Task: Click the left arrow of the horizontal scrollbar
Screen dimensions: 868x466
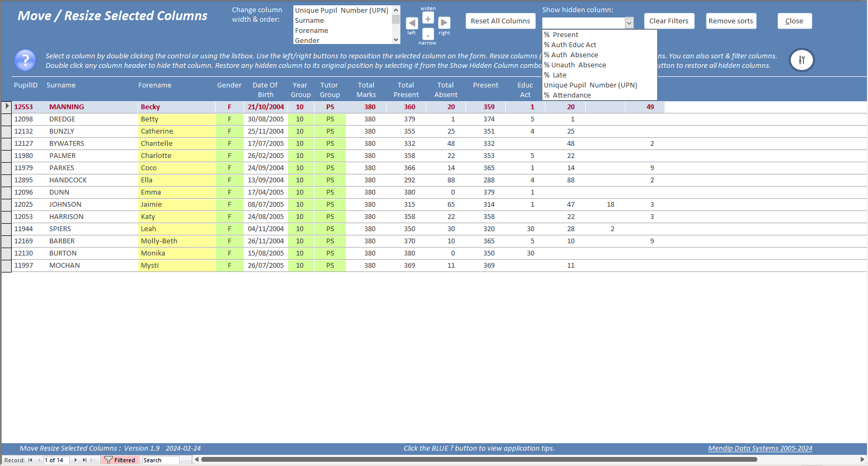Action: [x=197, y=460]
